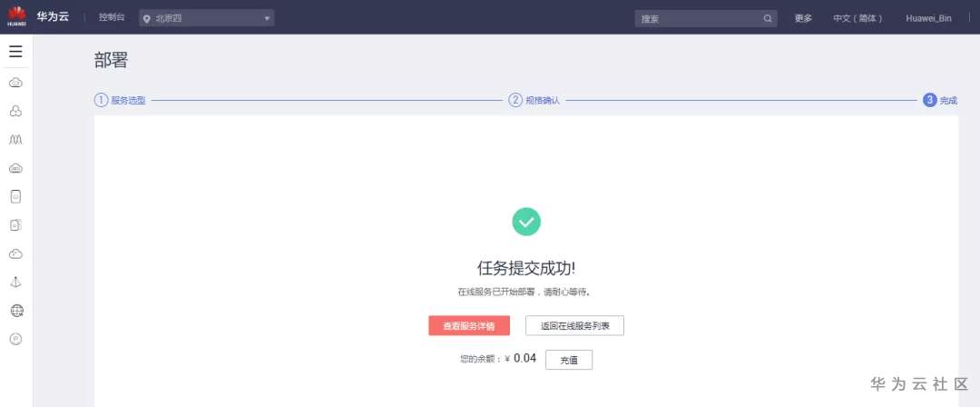
Task: Click the circled P sidebar icon
Action: [x=16, y=340]
